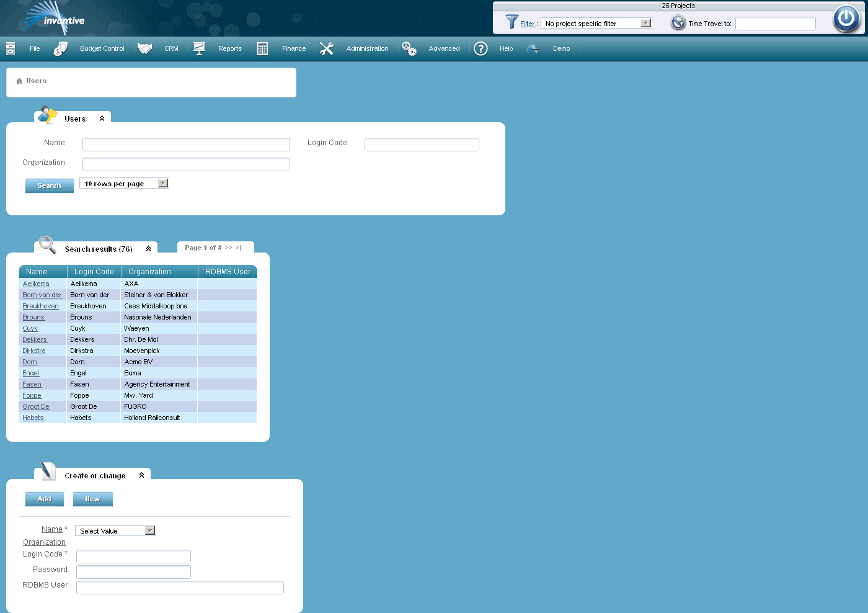Collapse the Users search panel
Screen dimensions: 868x613
tap(102, 119)
